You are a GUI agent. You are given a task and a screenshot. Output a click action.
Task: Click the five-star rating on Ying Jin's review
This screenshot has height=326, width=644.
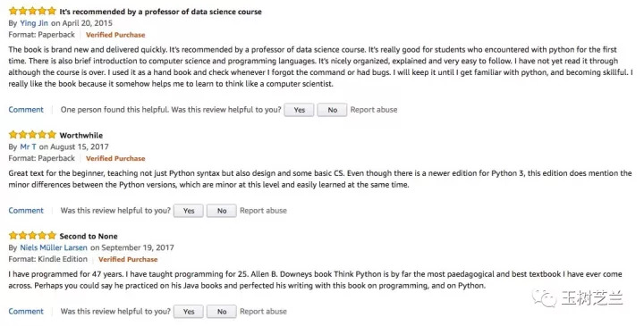tap(32, 11)
